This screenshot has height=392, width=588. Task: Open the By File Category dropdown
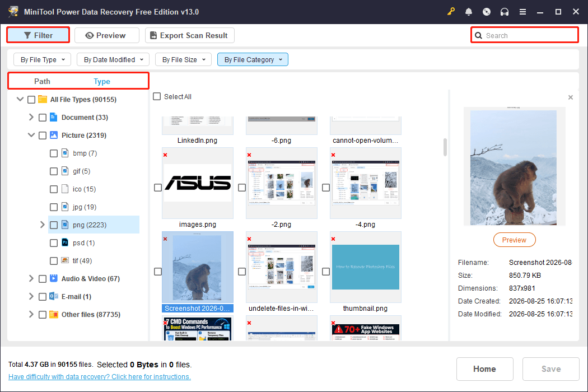(253, 59)
